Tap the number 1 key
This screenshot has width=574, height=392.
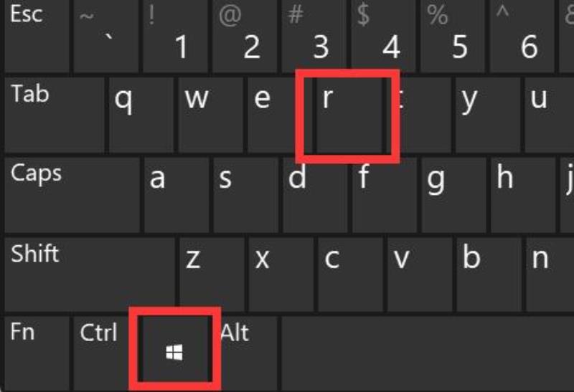pyautogui.click(x=175, y=37)
